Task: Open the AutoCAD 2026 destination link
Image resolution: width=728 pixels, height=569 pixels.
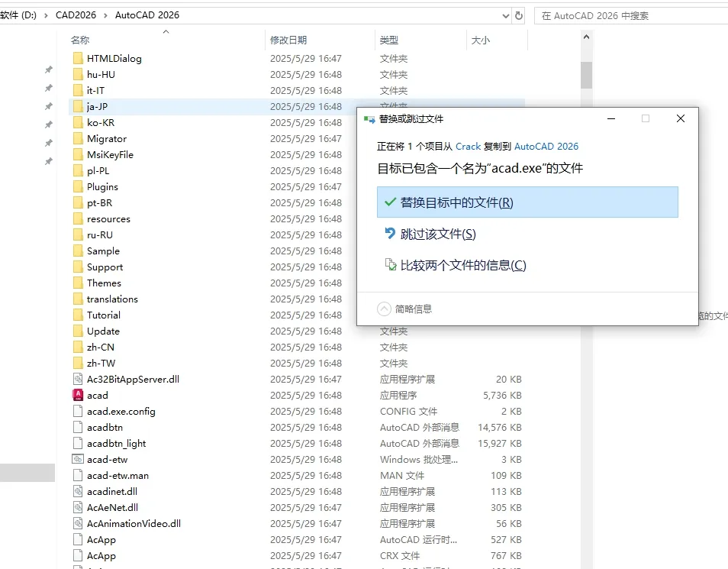Action: pos(546,147)
